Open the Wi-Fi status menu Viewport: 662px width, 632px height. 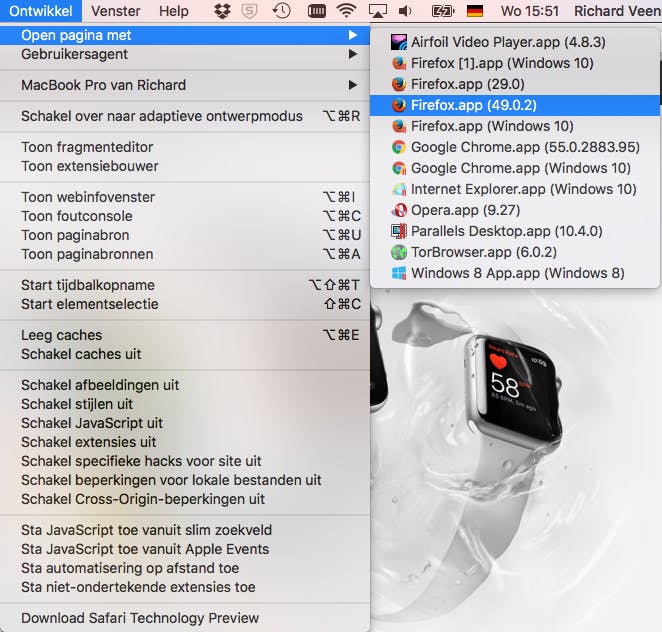tap(346, 11)
